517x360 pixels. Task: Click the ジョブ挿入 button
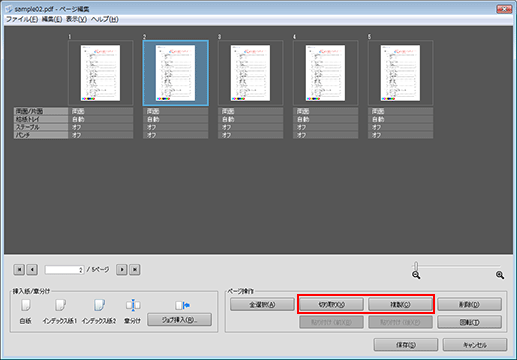(x=179, y=320)
